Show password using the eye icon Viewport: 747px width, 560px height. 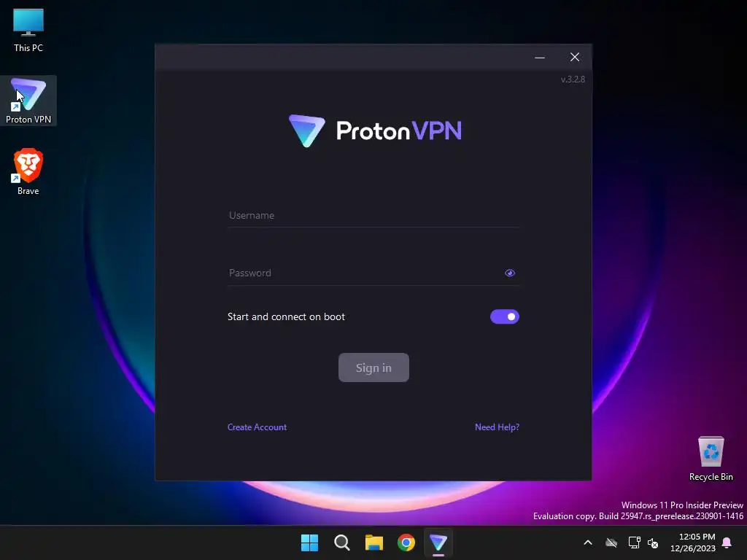point(510,273)
